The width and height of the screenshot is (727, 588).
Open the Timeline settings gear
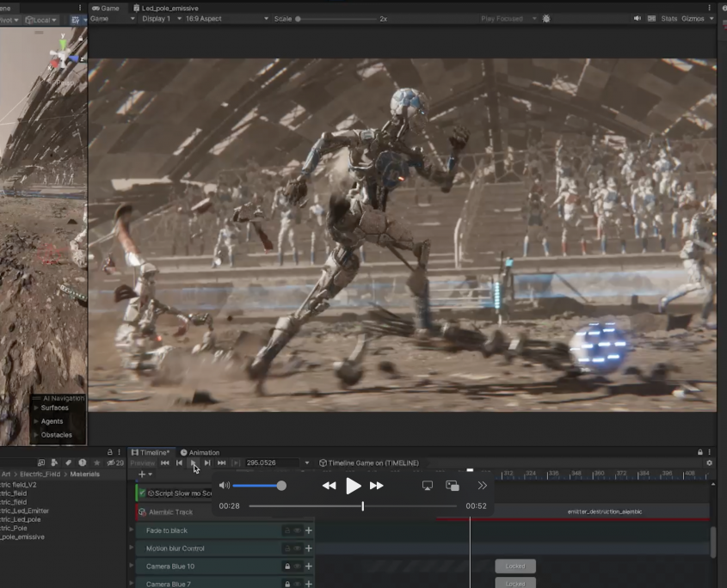click(709, 462)
